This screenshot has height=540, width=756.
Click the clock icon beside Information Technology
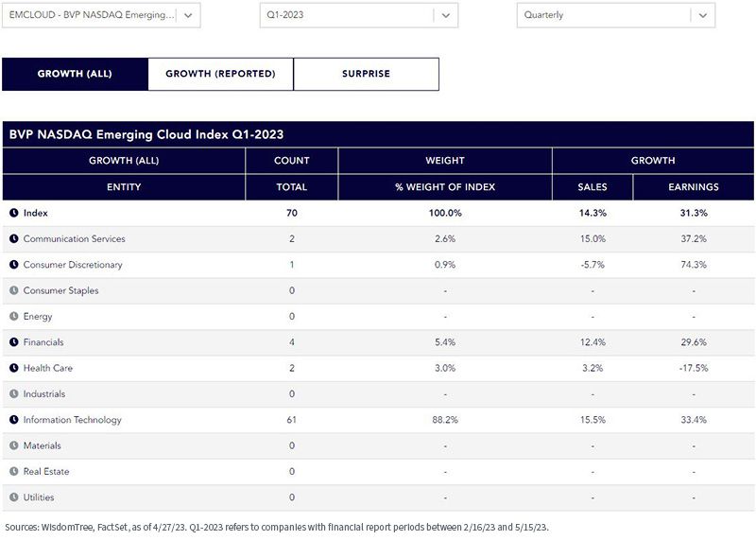coord(14,420)
